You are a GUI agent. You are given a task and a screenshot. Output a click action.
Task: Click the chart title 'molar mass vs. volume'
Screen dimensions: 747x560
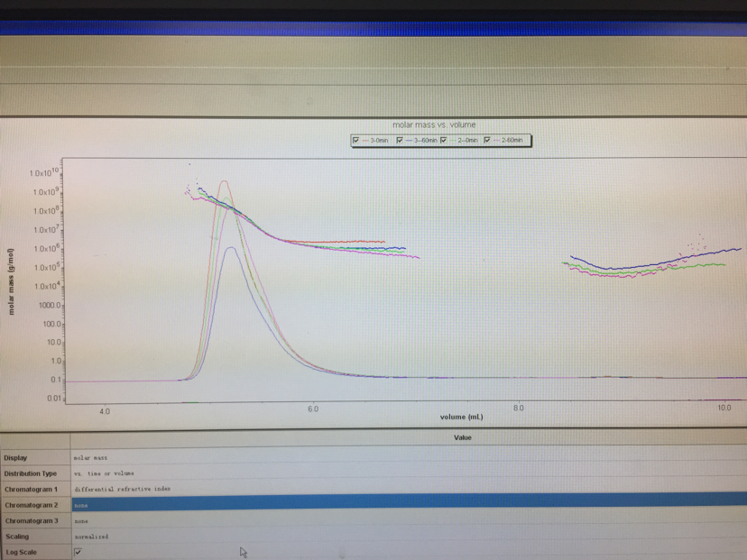point(434,124)
